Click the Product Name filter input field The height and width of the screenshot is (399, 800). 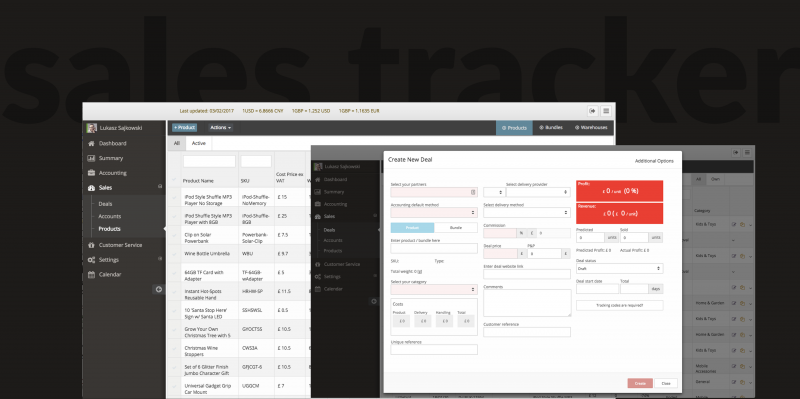209,161
